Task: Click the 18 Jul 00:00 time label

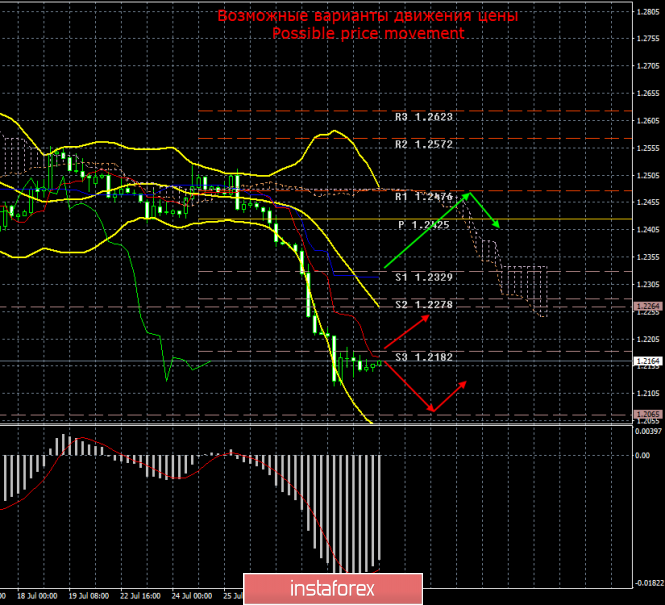Action: coord(37,596)
